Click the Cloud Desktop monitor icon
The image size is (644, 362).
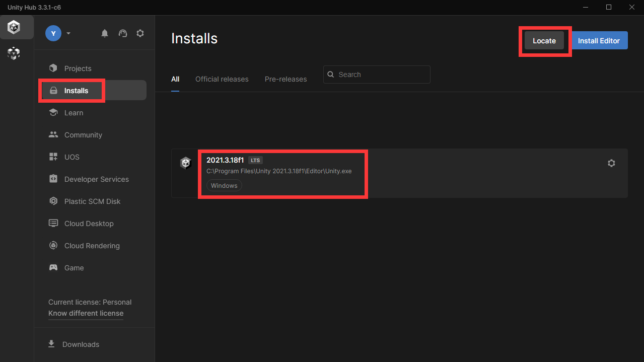pos(53,223)
